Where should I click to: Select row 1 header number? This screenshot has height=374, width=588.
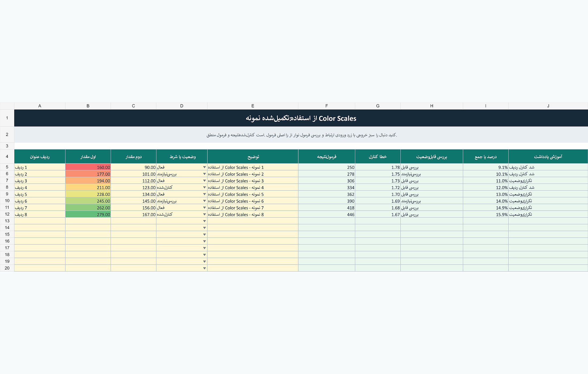coord(7,118)
